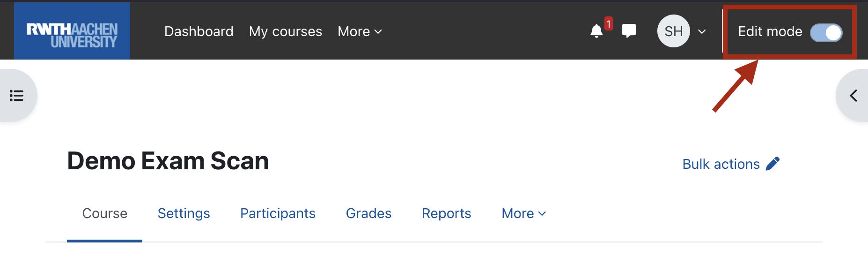Click the Bulk actions link
Image resolution: width=868 pixels, height=257 pixels.
point(721,164)
